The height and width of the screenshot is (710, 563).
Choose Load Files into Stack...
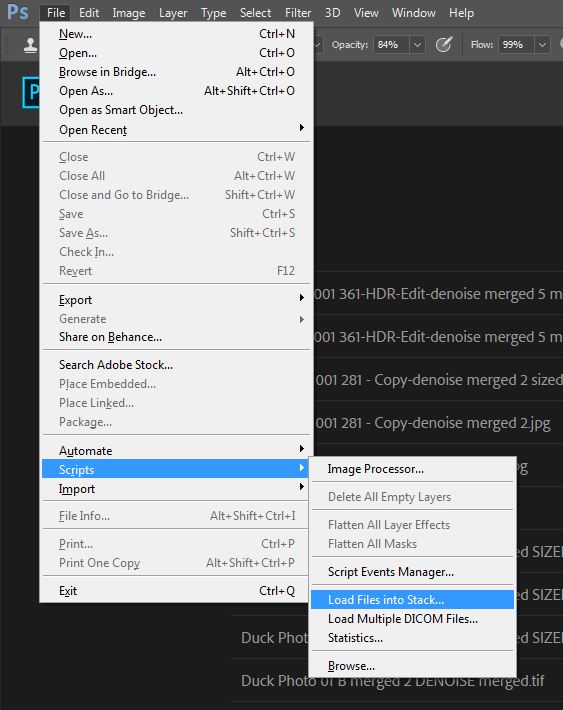[412, 600]
